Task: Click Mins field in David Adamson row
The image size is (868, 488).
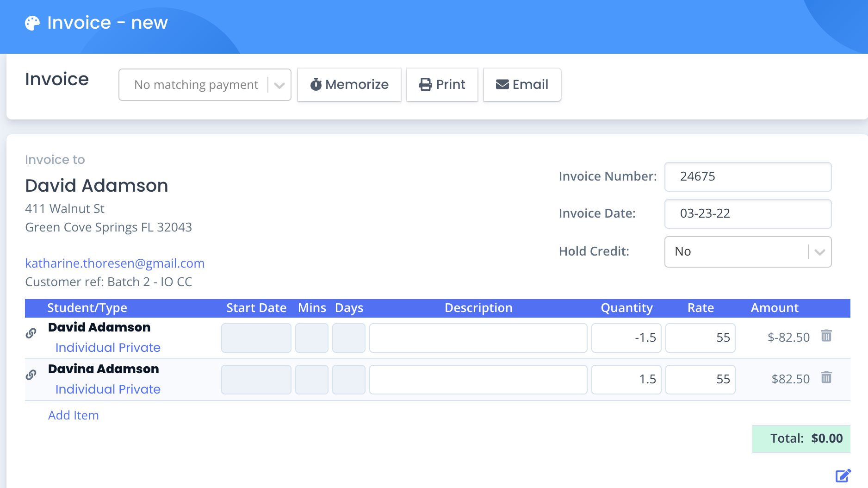Action: [312, 338]
